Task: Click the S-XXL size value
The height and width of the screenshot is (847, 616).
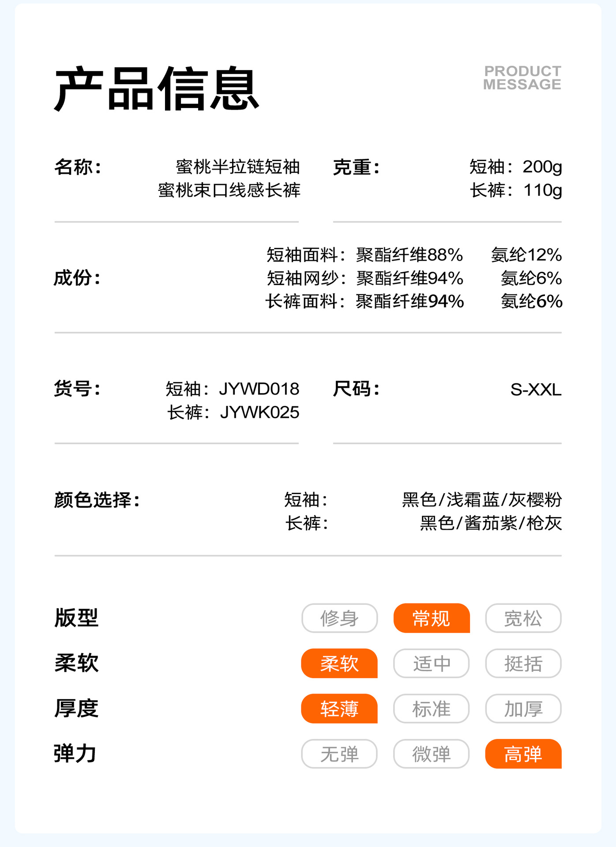Action: (536, 390)
